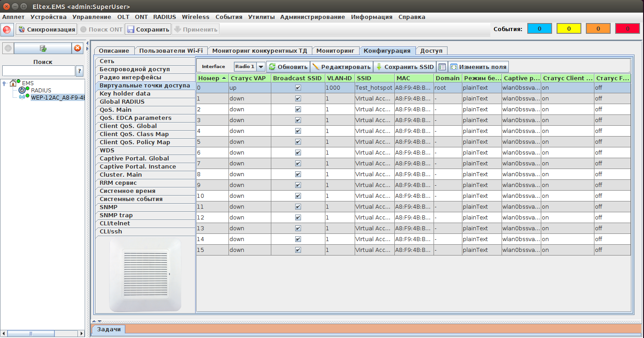Click the Редактировать button
644x338 pixels.
(342, 67)
